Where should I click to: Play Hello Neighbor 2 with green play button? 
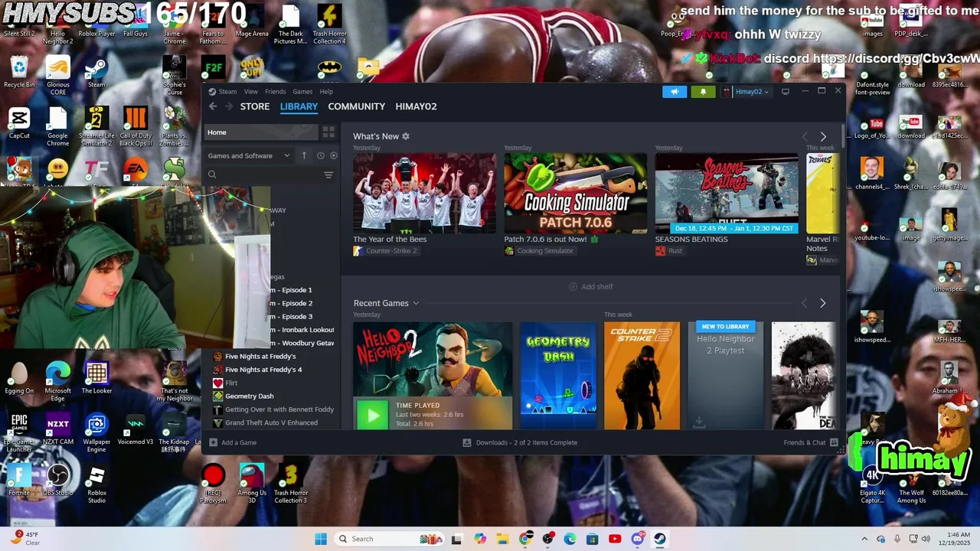point(373,415)
